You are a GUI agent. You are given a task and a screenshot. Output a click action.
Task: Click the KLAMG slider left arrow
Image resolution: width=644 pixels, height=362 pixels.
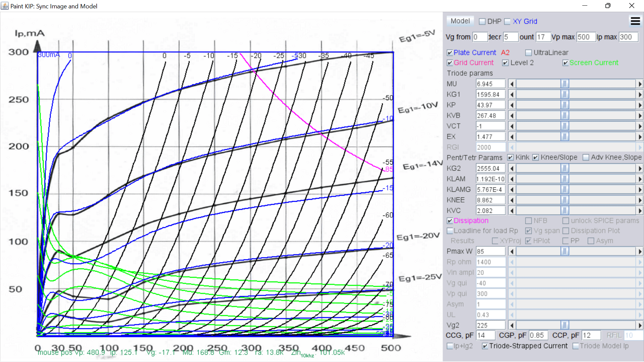pyautogui.click(x=512, y=189)
